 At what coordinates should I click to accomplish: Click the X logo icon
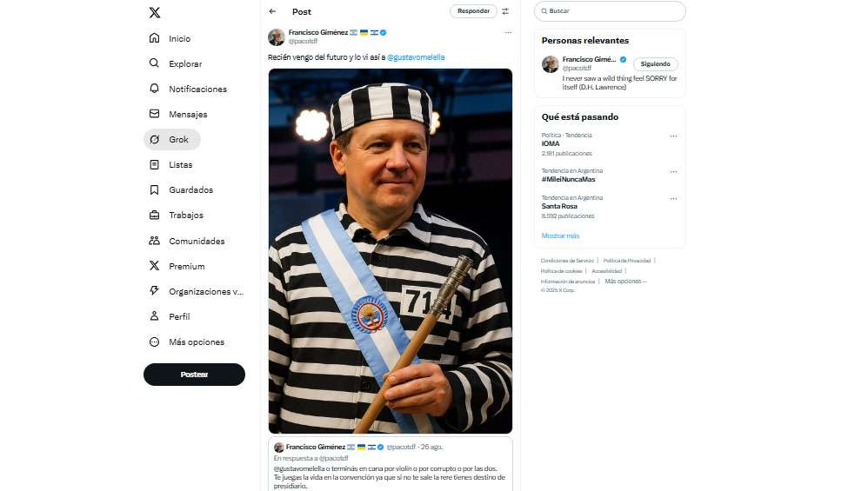(x=155, y=12)
